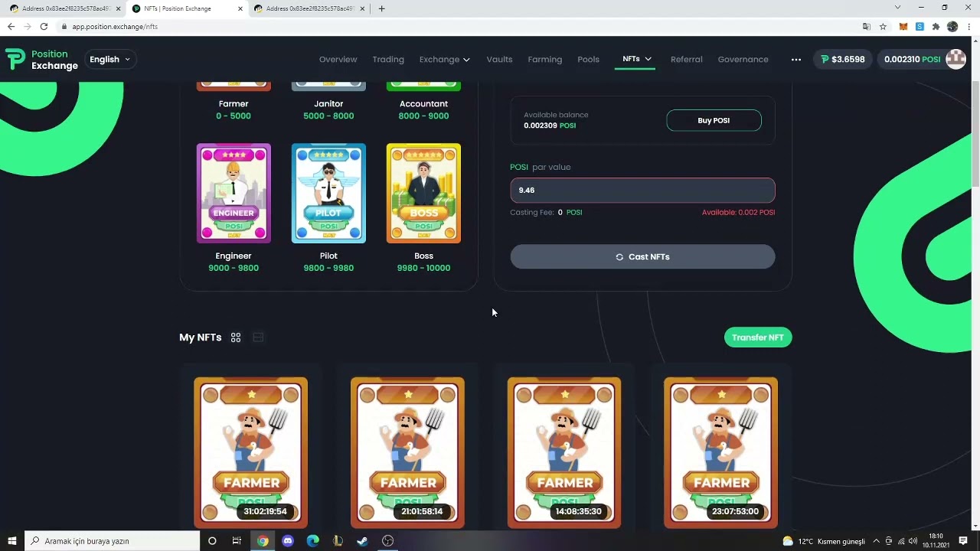Click the taskbar search box
The image size is (980, 551).
(x=112, y=541)
